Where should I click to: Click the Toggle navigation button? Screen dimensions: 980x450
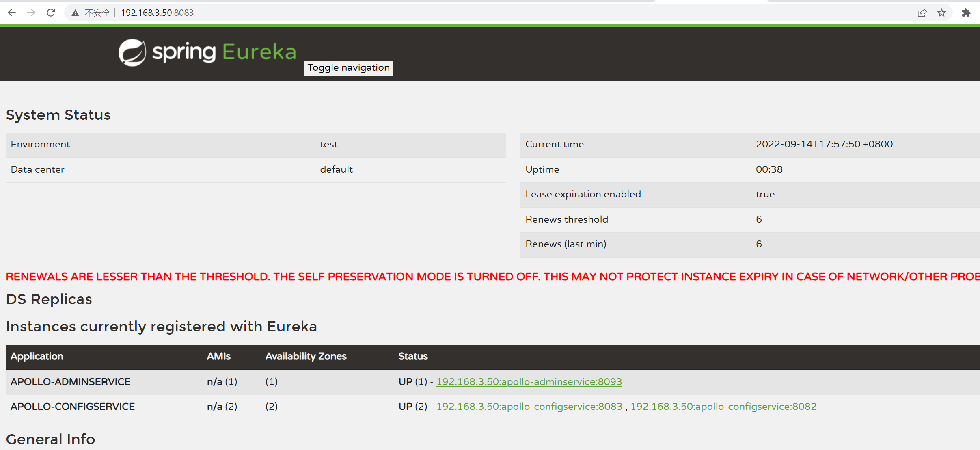pyautogui.click(x=348, y=67)
